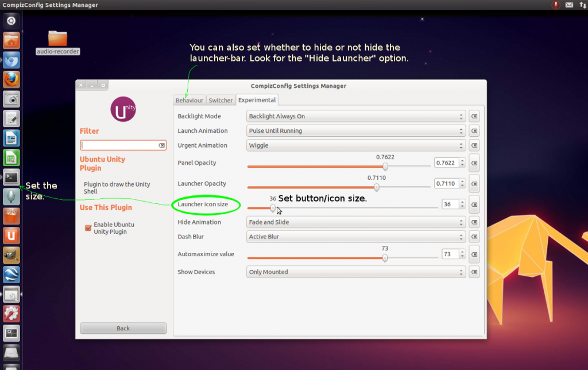Open the microphone audio recorder launcher icon
Image resolution: width=588 pixels, height=370 pixels.
point(11,196)
